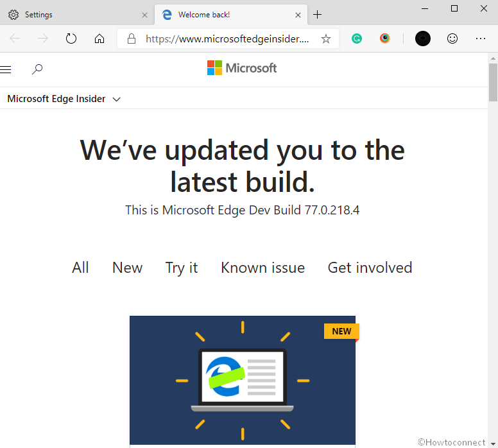The height and width of the screenshot is (448, 498).
Task: Open the hamburger navigation menu
Action: click(5, 69)
